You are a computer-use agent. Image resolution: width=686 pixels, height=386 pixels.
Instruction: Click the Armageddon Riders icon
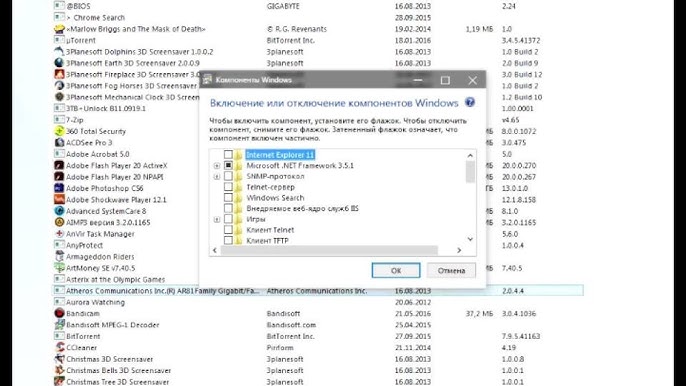coord(59,256)
